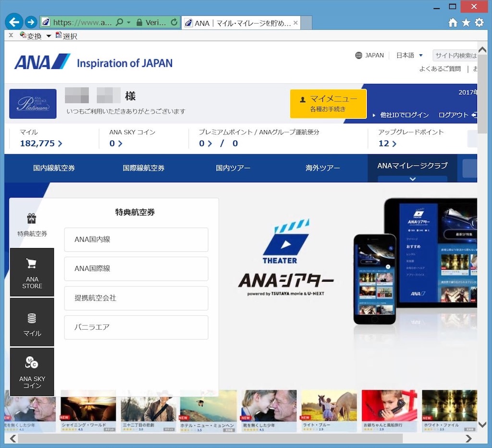Open mile balance 182,775 details

click(41, 143)
